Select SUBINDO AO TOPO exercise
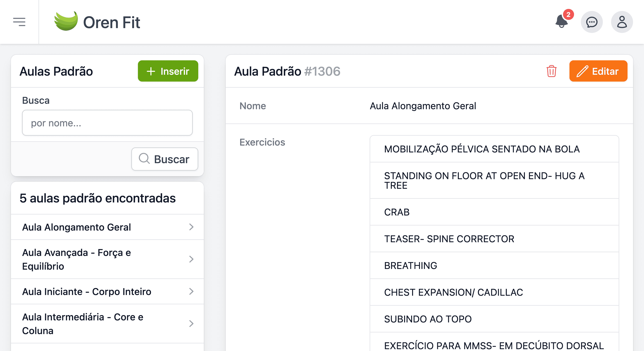 tap(494, 319)
